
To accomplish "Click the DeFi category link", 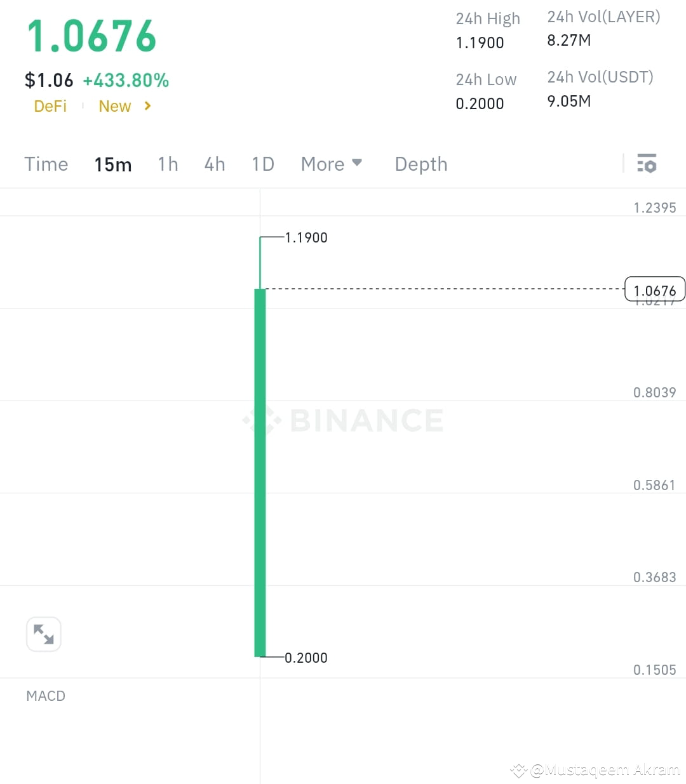I will point(50,106).
